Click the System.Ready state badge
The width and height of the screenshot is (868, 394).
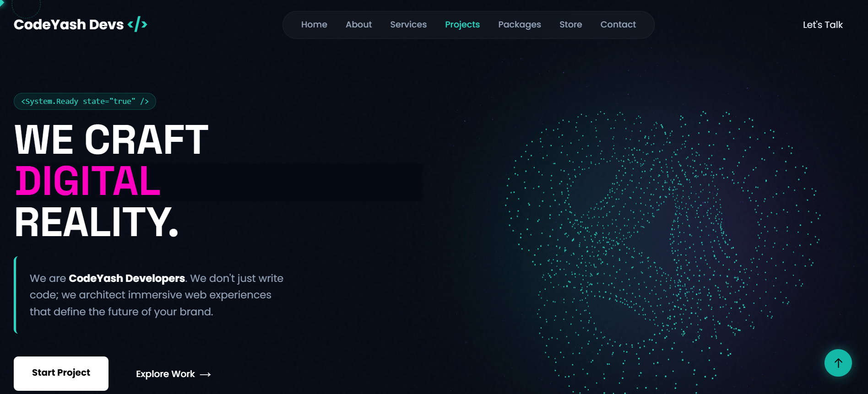[x=85, y=102]
